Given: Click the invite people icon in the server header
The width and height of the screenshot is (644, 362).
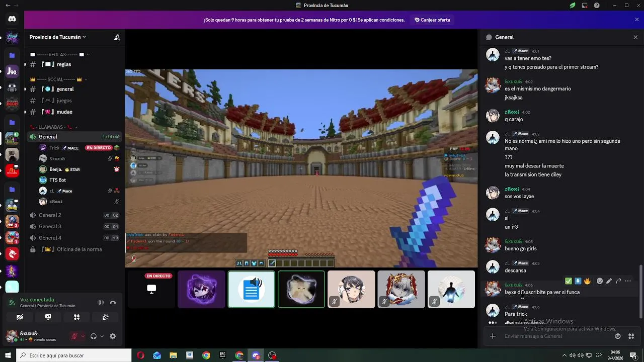Looking at the screenshot, I should pyautogui.click(x=117, y=37).
